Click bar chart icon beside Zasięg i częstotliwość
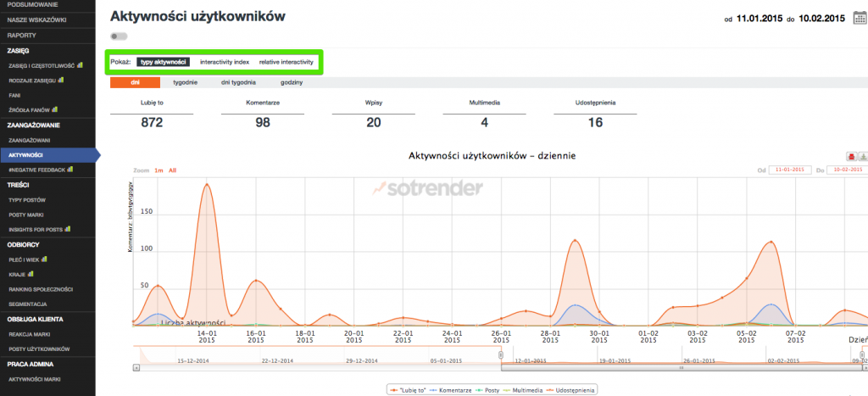868x396 pixels. (x=81, y=64)
